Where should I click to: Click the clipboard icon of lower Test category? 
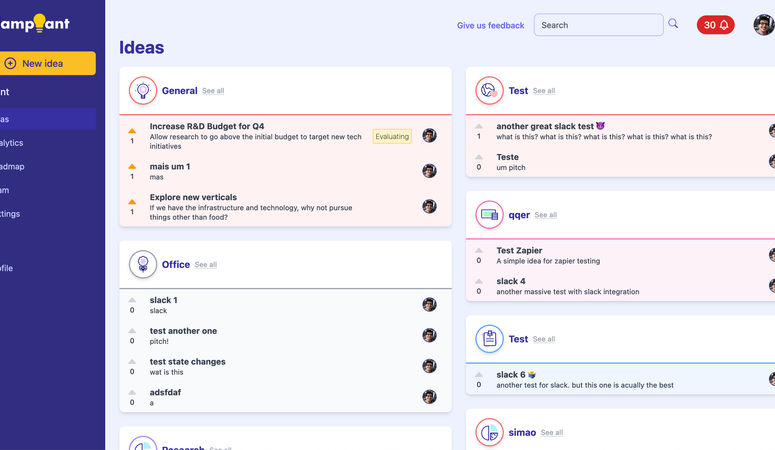click(489, 339)
